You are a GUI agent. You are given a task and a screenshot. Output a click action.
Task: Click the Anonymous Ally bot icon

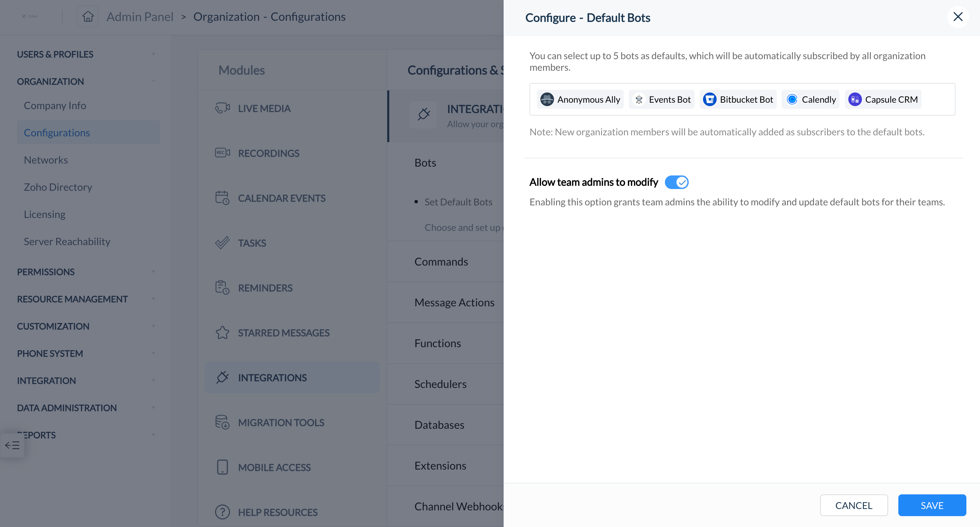548,99
